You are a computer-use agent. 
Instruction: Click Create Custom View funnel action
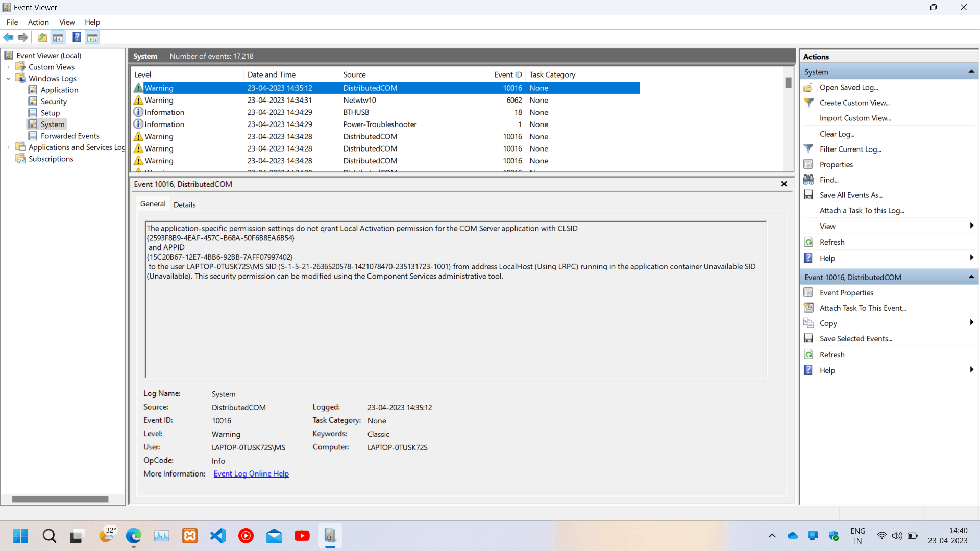point(854,103)
